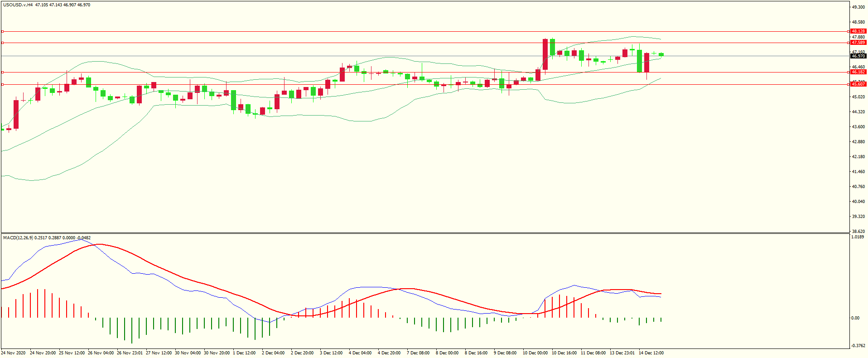Click the 44.320 price scale label
The width and height of the screenshot is (868, 358).
[858, 112]
